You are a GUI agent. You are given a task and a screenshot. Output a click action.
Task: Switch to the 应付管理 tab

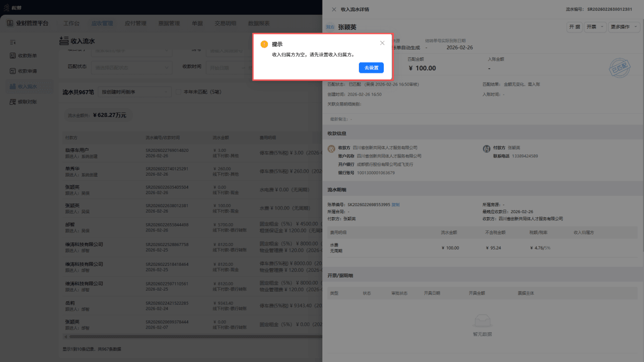pyautogui.click(x=135, y=23)
